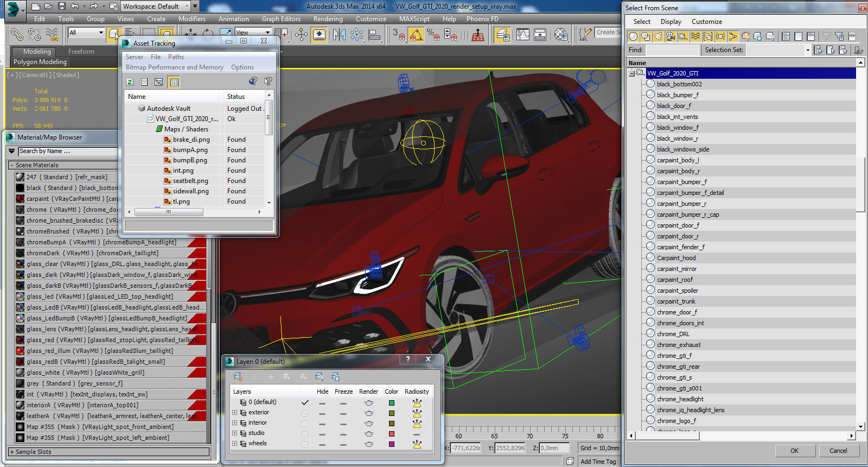
Task: Toggle Display Cameras filter in Select From Scene
Action: coord(671,36)
